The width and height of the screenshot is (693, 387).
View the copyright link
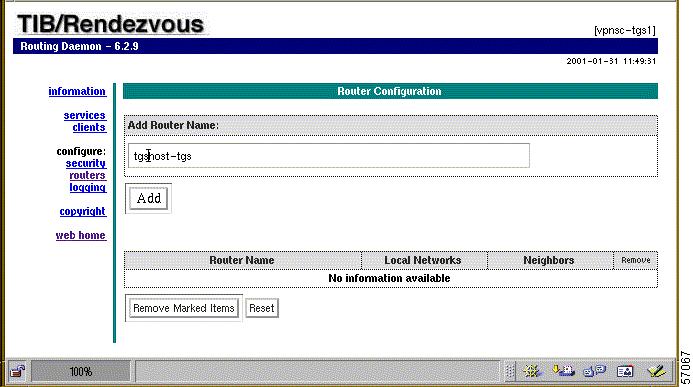click(x=83, y=211)
